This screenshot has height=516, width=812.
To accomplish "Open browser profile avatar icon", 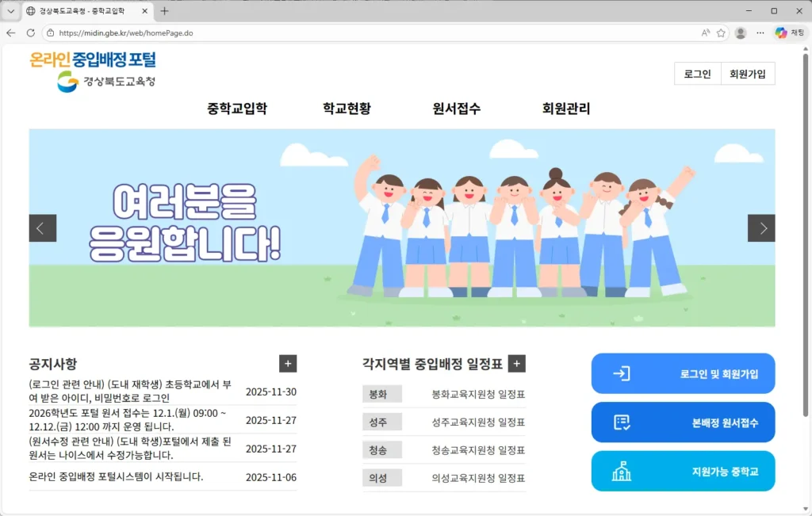I will [741, 33].
